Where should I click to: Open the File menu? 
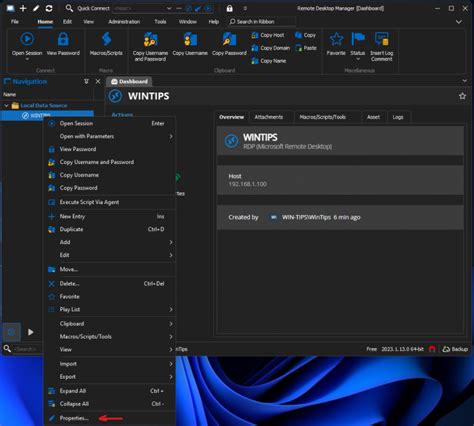tap(15, 22)
